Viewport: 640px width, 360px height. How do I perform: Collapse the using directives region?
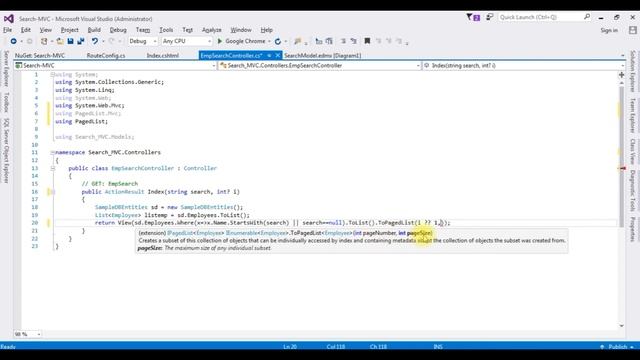(x=53, y=75)
